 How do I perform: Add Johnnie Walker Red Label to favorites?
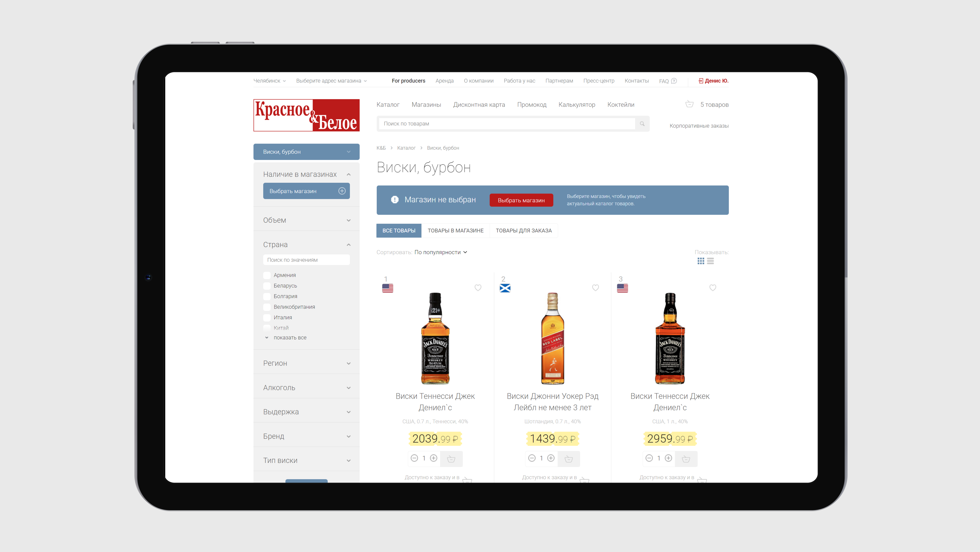[595, 288]
